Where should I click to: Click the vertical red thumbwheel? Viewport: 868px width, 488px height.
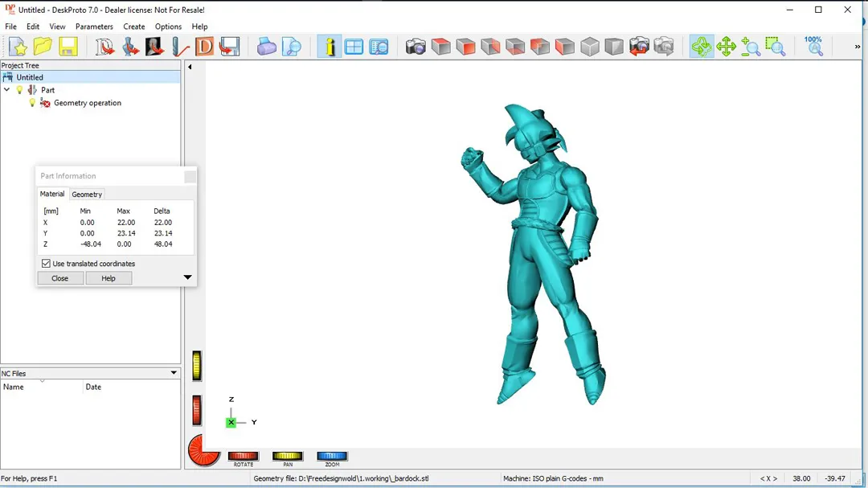197,411
